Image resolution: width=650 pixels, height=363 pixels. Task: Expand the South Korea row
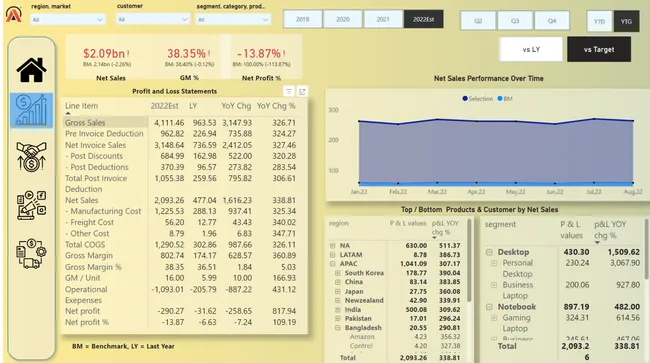[337, 273]
